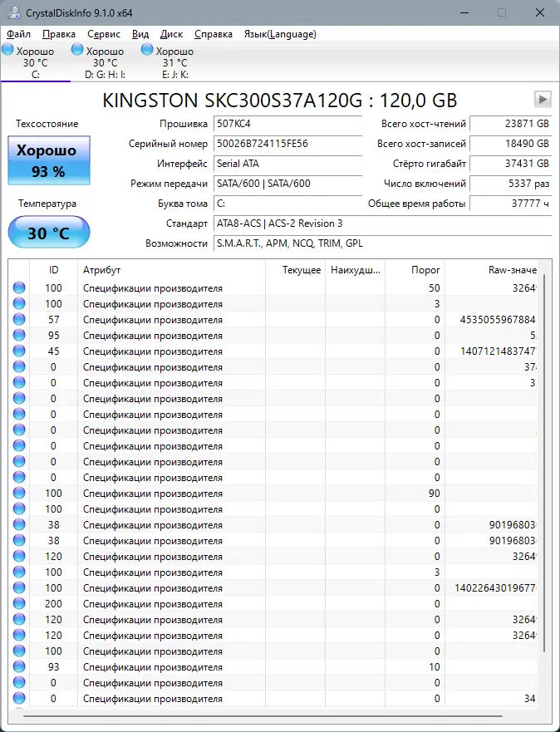The width and height of the screenshot is (560, 732).
Task: Open the Диск menu
Action: (x=171, y=34)
